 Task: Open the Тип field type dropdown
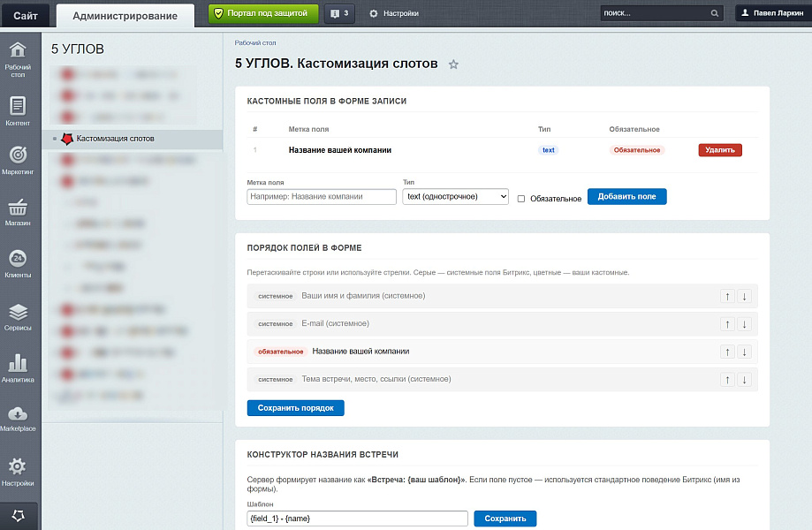(455, 196)
